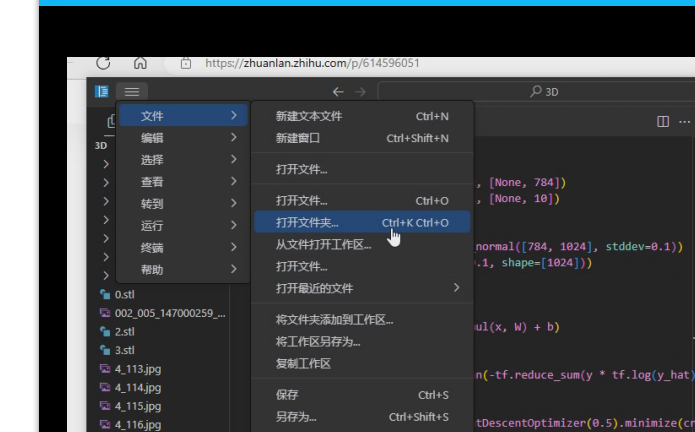
Task: Open the hamburger application menu
Action: [x=132, y=92]
